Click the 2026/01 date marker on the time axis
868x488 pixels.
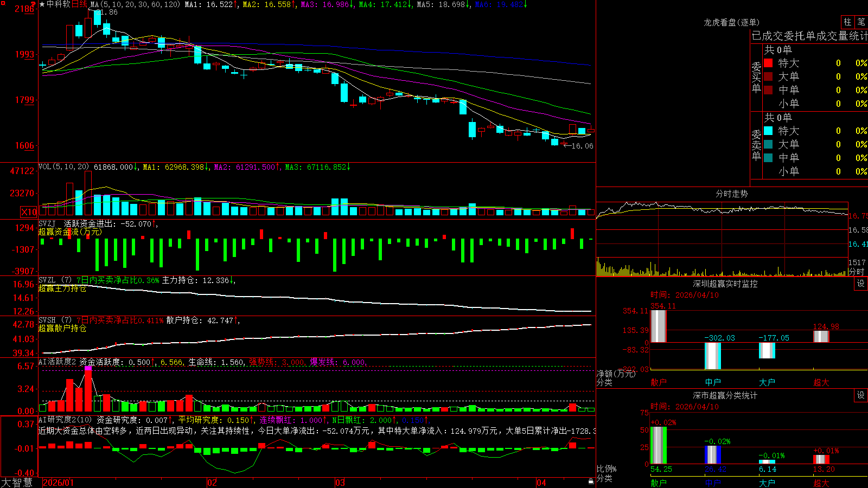[58, 483]
